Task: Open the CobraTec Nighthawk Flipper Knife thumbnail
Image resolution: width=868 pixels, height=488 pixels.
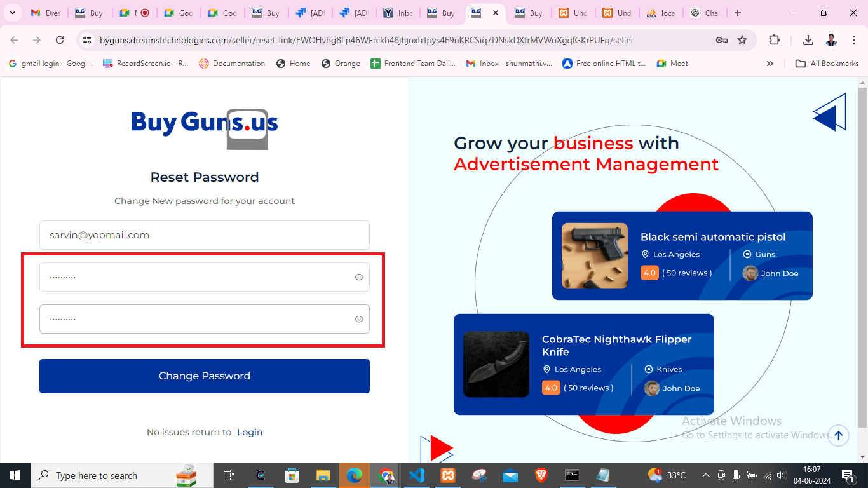Action: coord(496,365)
